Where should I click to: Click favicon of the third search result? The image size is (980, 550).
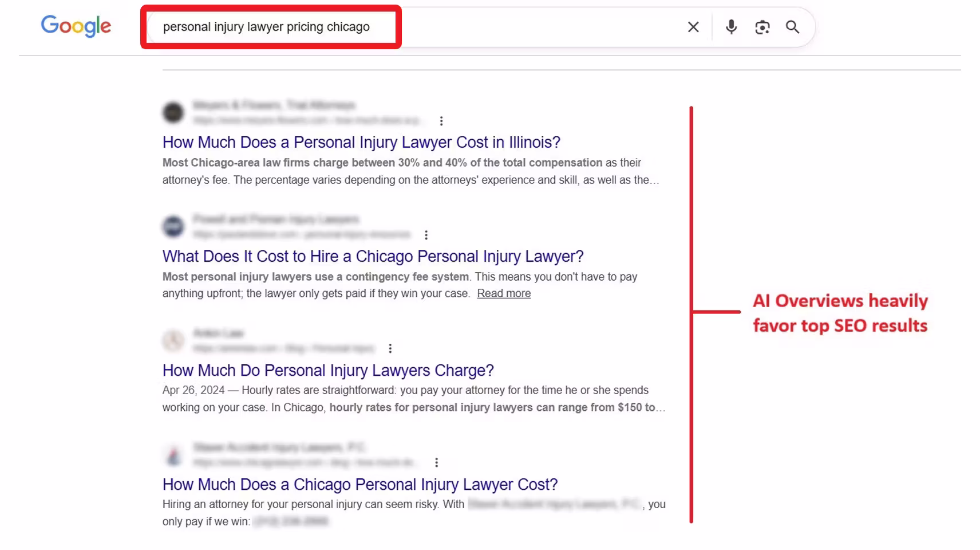coord(173,340)
